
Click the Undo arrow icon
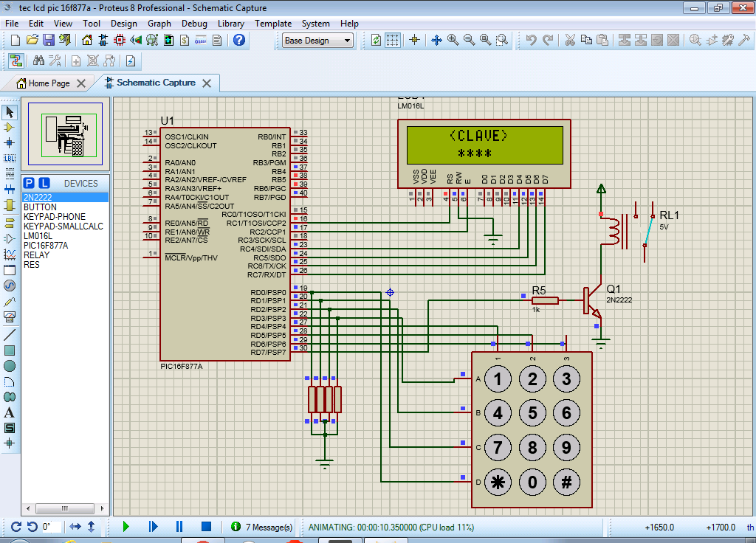click(x=532, y=40)
